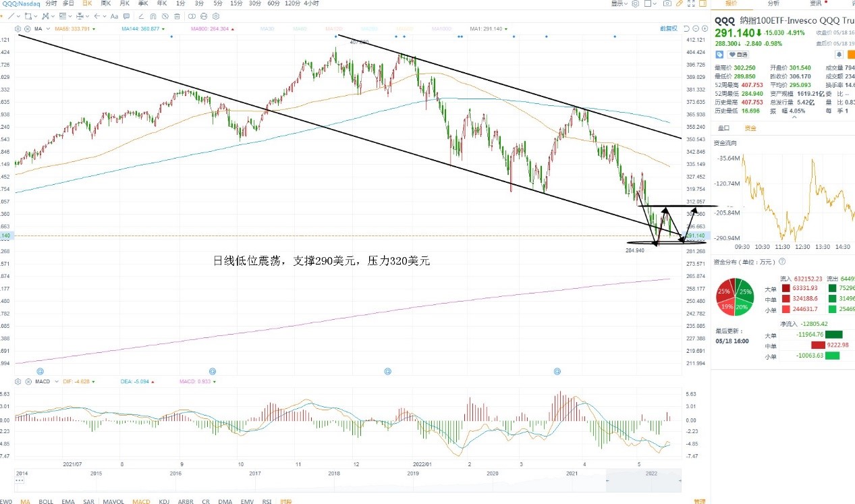Screen dimensions: 855x504
Task: Expand the MA indicator dropdown arrow
Action: [48, 29]
